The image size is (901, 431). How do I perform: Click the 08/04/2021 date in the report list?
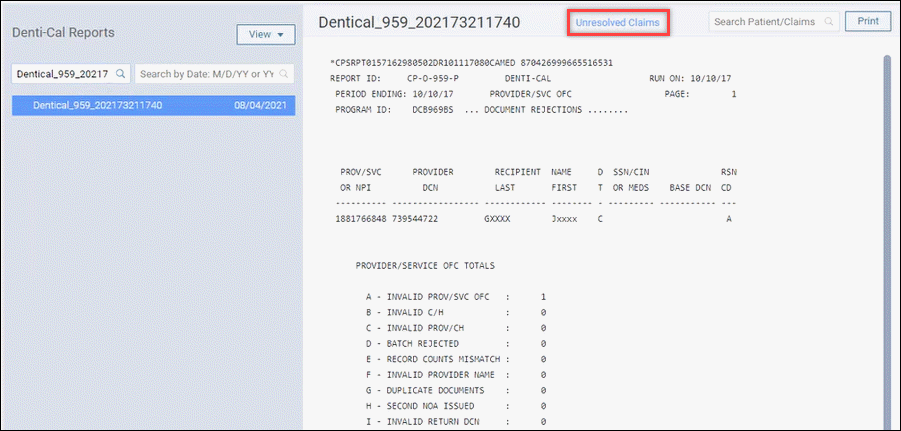coord(260,105)
